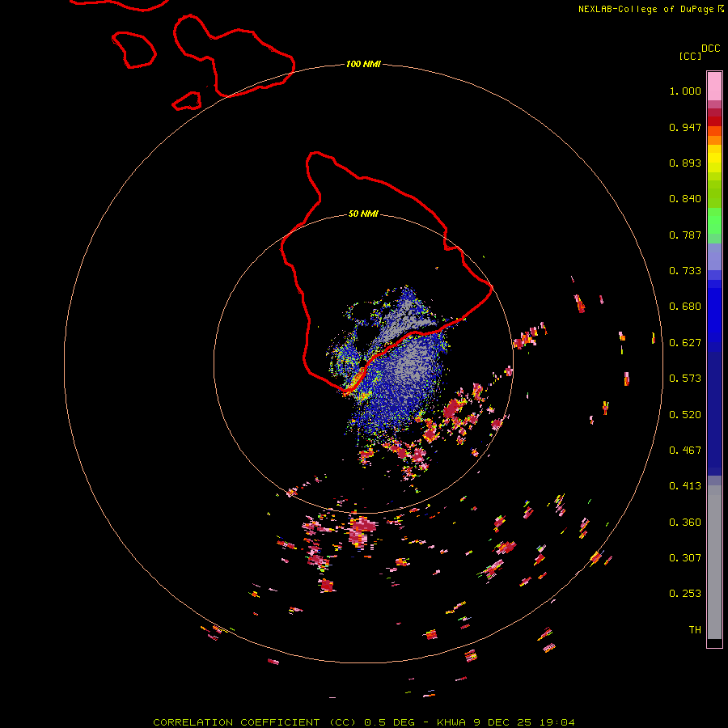Click the 0.307 color scale value
The height and width of the screenshot is (728, 728).
pos(685,558)
